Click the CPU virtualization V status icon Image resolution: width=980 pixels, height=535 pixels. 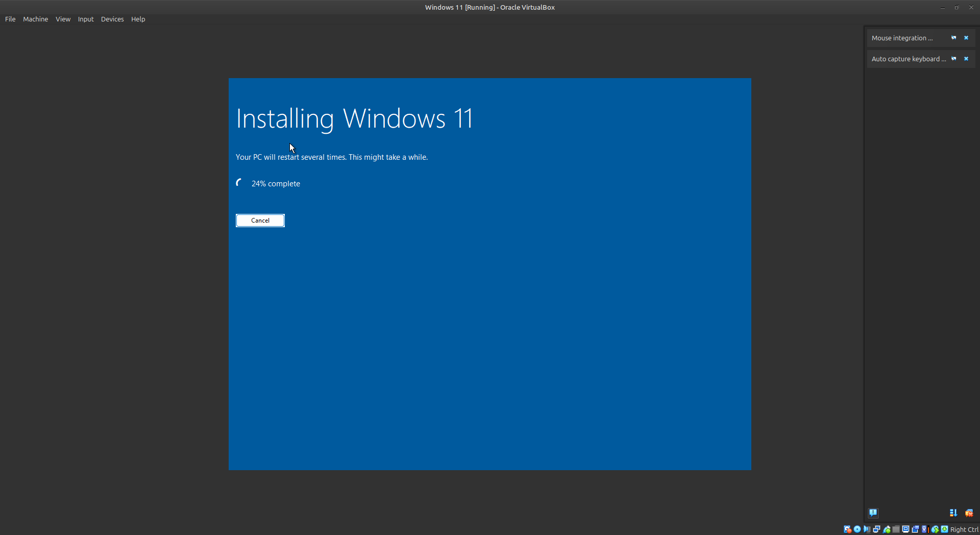924,529
